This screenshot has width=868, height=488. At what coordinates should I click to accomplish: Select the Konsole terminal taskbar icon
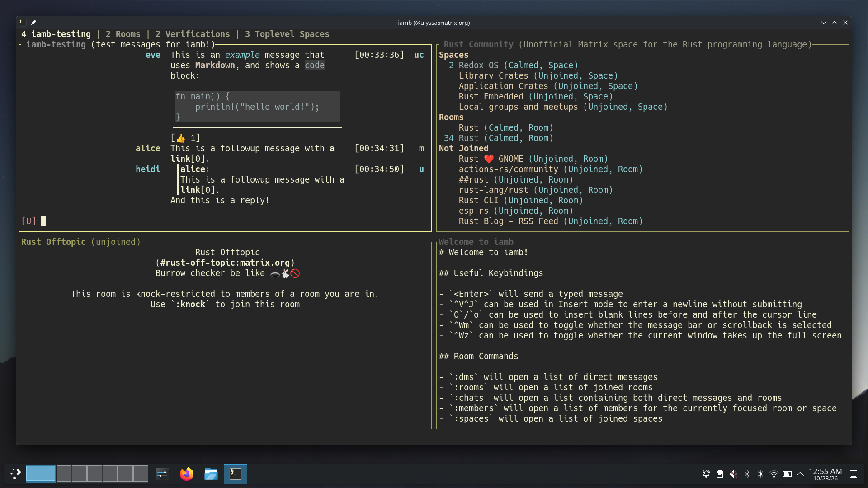click(236, 474)
